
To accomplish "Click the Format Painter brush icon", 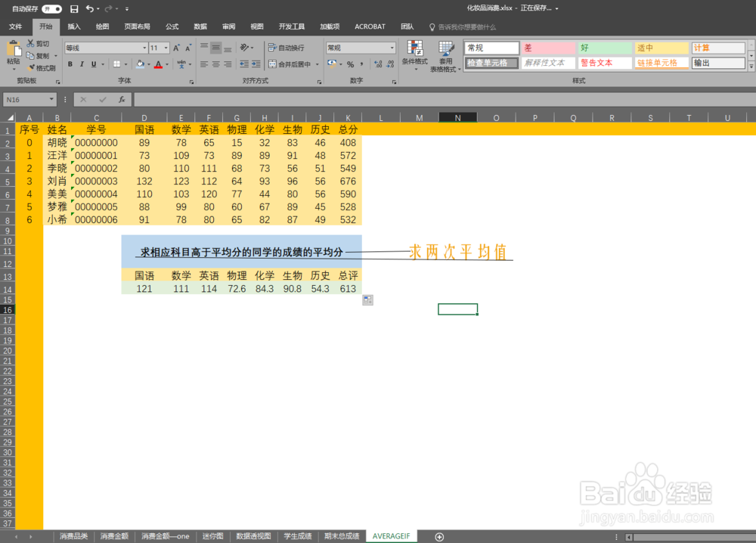I will pos(31,68).
